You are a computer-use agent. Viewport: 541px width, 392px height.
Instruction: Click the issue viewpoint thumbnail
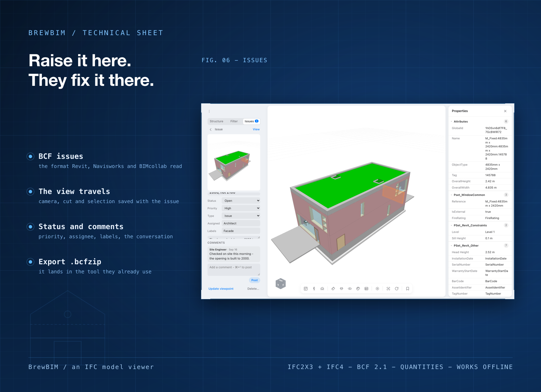234,163
